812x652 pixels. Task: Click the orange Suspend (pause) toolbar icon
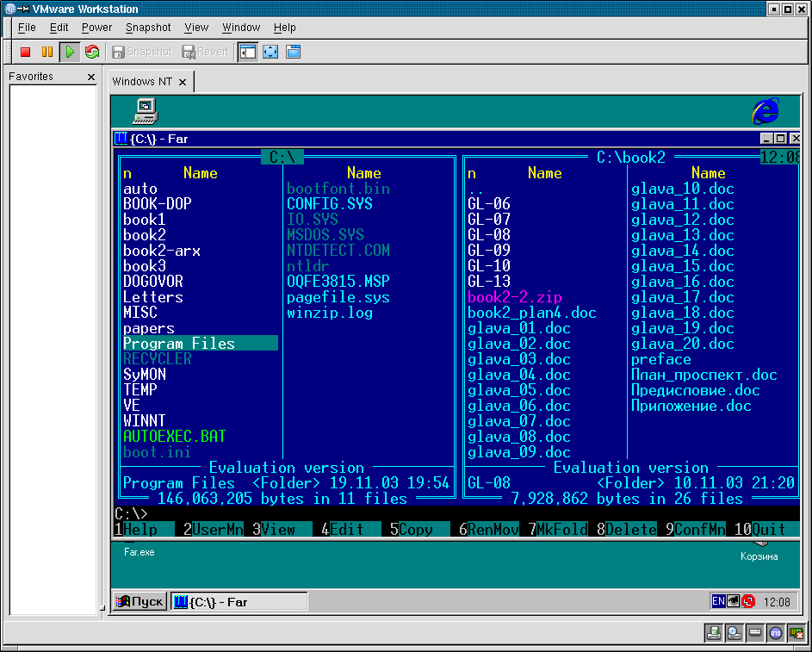(x=47, y=52)
